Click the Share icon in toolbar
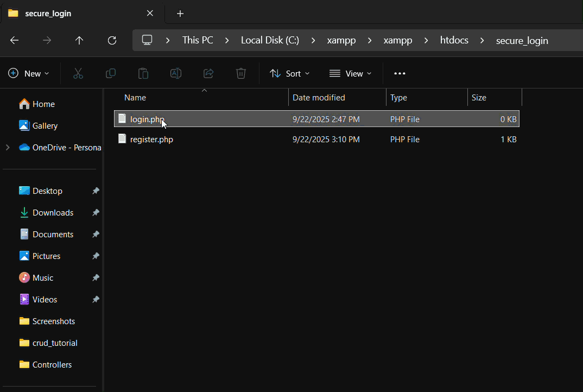The height and width of the screenshot is (392, 583). 208,73
